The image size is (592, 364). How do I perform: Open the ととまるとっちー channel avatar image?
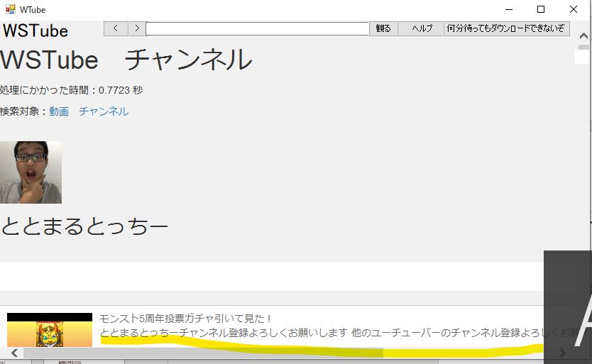[31, 172]
